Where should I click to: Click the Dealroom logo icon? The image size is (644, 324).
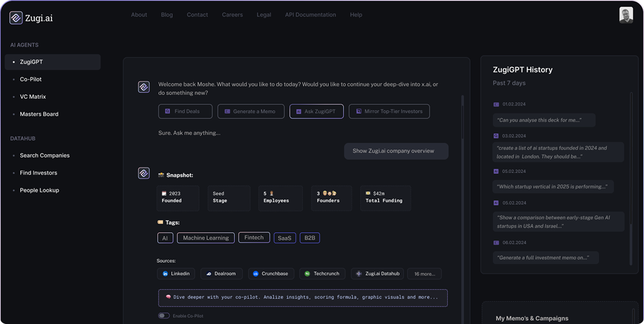pyautogui.click(x=209, y=273)
